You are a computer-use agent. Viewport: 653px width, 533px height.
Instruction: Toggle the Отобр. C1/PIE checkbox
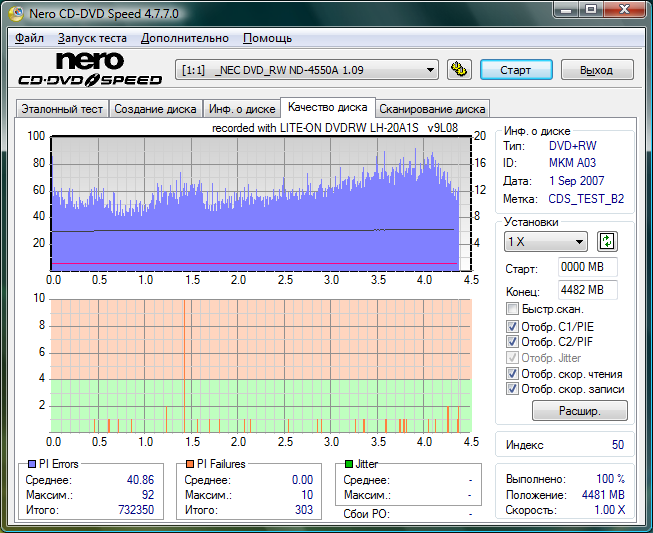[x=513, y=326]
